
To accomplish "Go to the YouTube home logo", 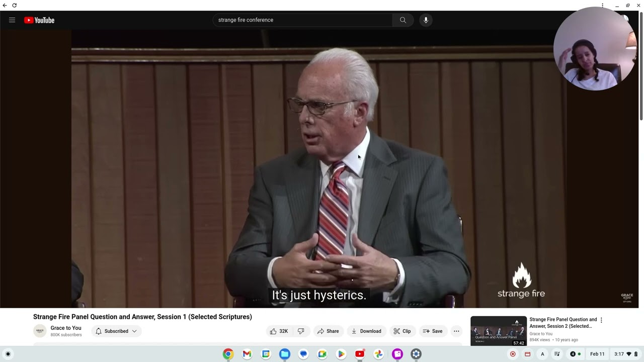I will pyautogui.click(x=39, y=20).
